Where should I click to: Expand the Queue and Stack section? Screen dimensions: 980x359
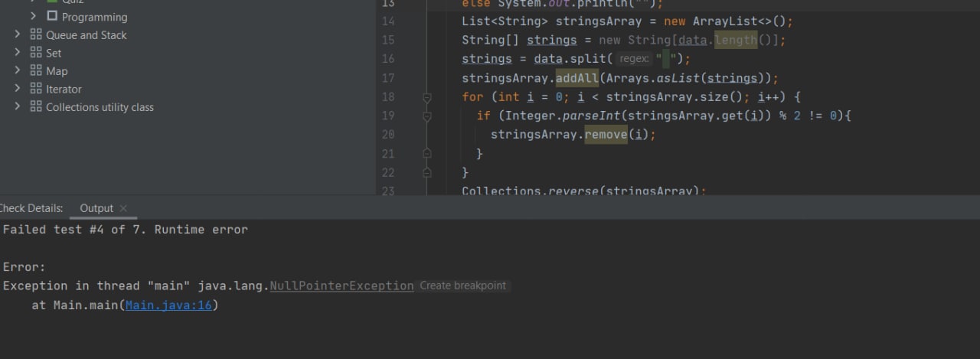pyautogui.click(x=18, y=34)
